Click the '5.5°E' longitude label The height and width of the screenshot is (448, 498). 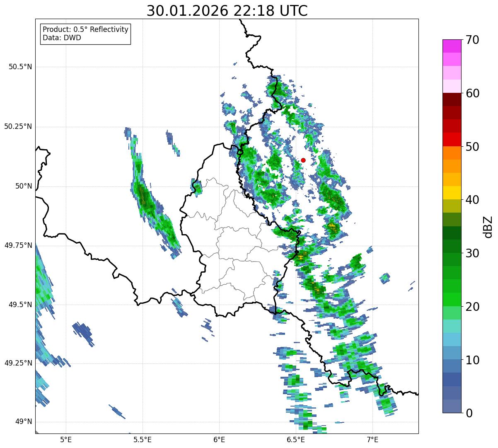[x=143, y=439]
